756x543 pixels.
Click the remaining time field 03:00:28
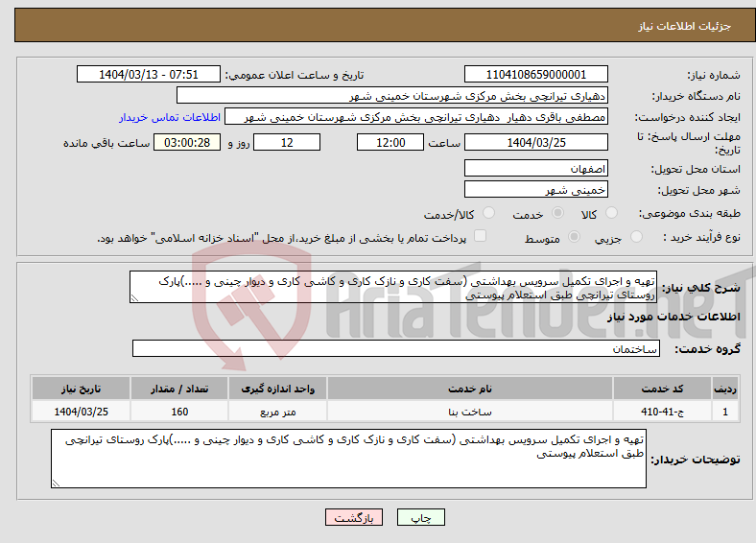(x=187, y=142)
